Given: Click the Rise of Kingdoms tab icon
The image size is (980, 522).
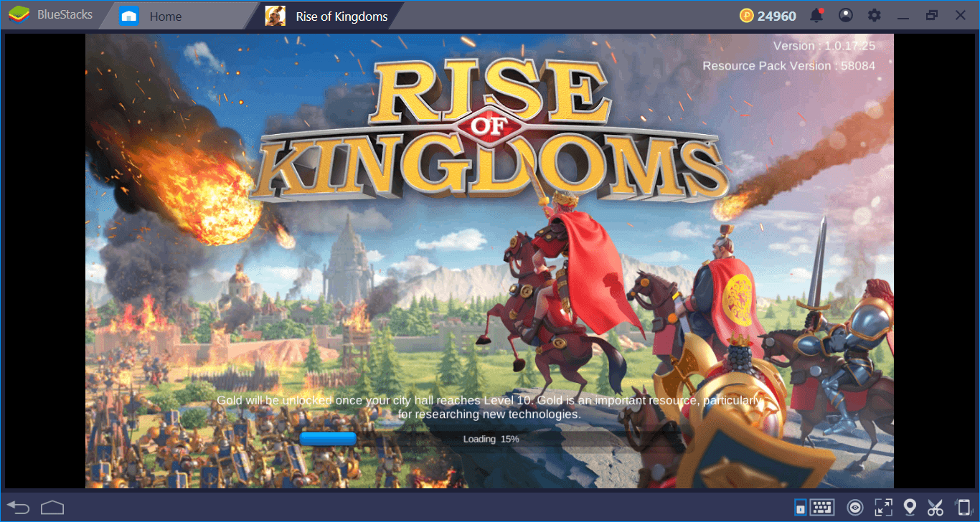Looking at the screenshot, I should point(275,16).
